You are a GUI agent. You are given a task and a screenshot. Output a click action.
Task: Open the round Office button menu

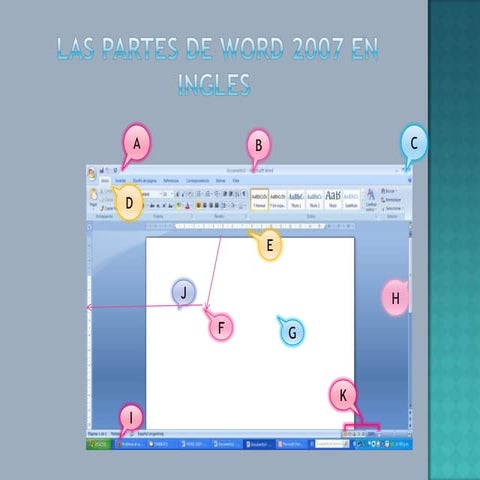[x=91, y=174]
